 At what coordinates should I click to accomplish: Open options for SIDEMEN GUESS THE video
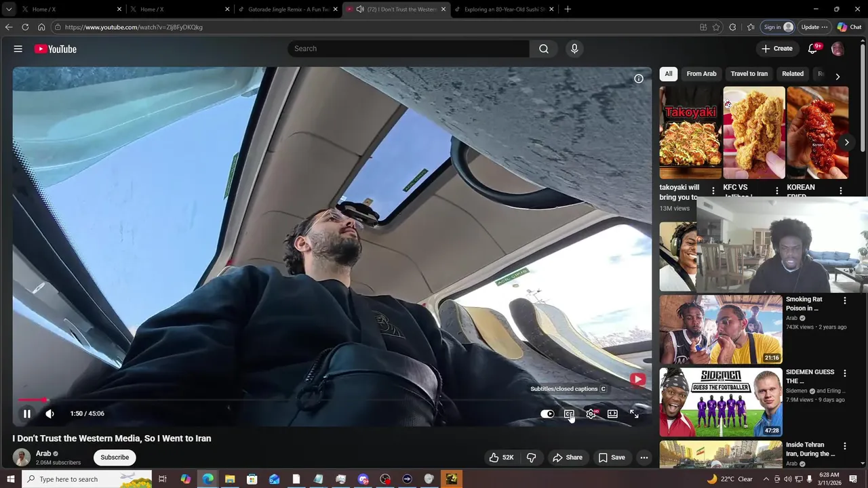tap(845, 373)
